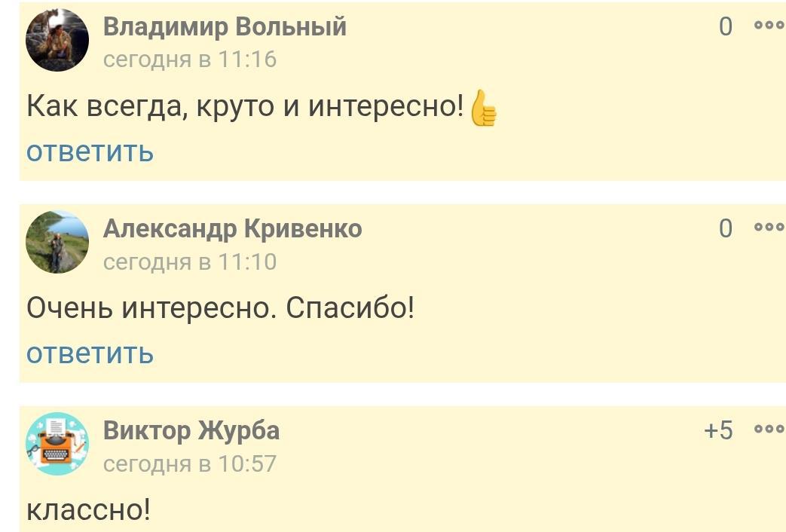786x532 pixels.
Task: Open the 'сегодня в 11:16' timestamp
Action: (189, 59)
